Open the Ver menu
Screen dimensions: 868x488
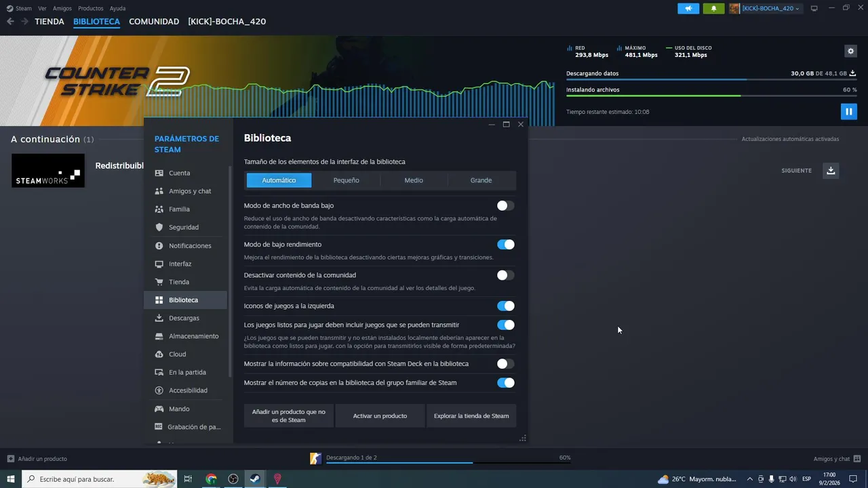tap(42, 8)
